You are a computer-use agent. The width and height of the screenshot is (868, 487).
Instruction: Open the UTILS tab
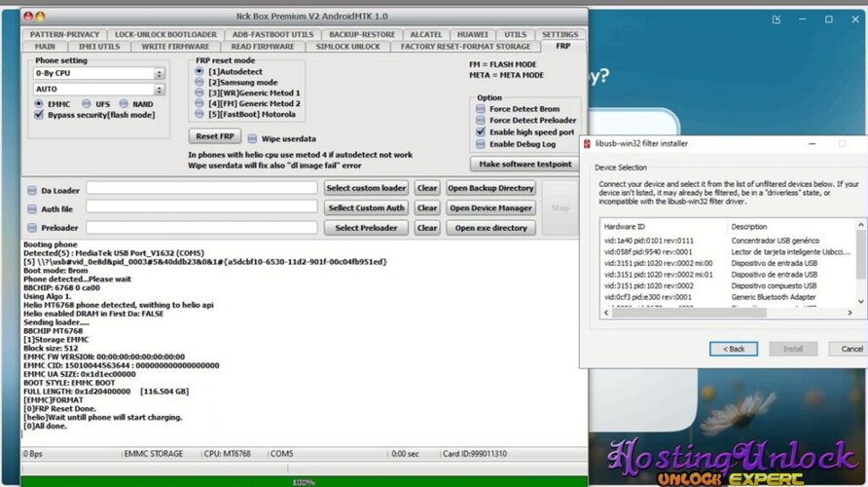(516, 34)
